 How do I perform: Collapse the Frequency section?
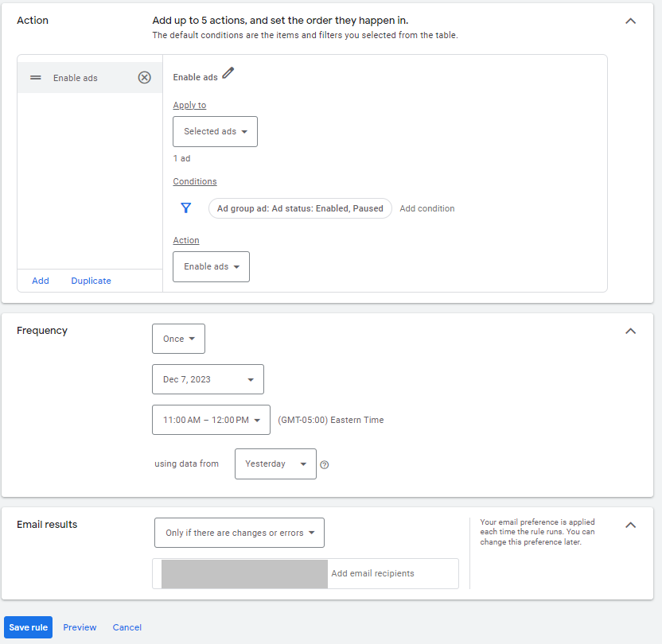point(630,331)
